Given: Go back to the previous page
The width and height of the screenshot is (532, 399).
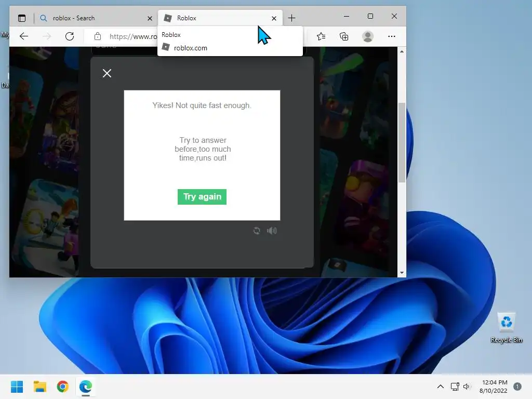Looking at the screenshot, I should tap(24, 36).
